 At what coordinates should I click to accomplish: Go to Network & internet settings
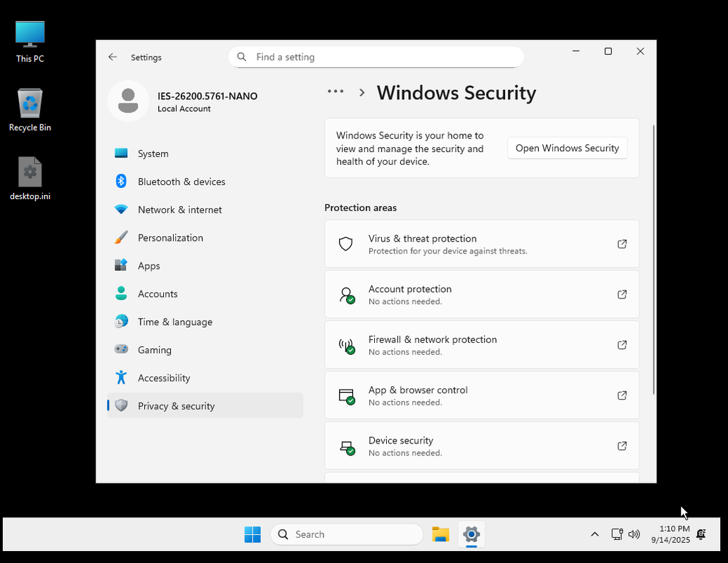(205, 210)
